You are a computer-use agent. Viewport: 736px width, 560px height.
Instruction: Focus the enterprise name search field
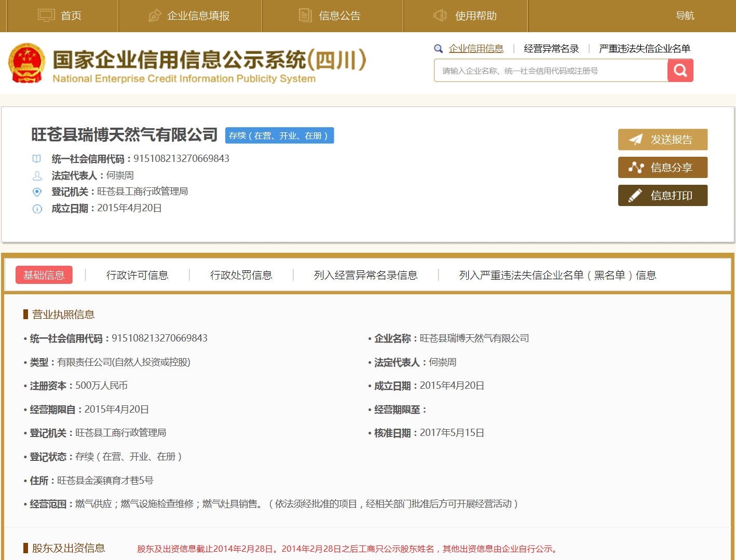[x=551, y=71]
